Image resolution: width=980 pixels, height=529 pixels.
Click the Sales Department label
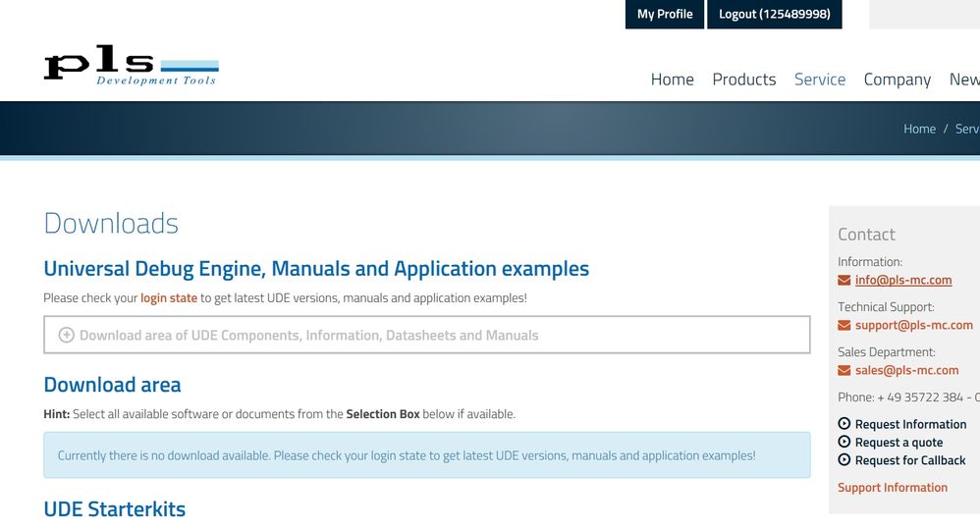887,352
